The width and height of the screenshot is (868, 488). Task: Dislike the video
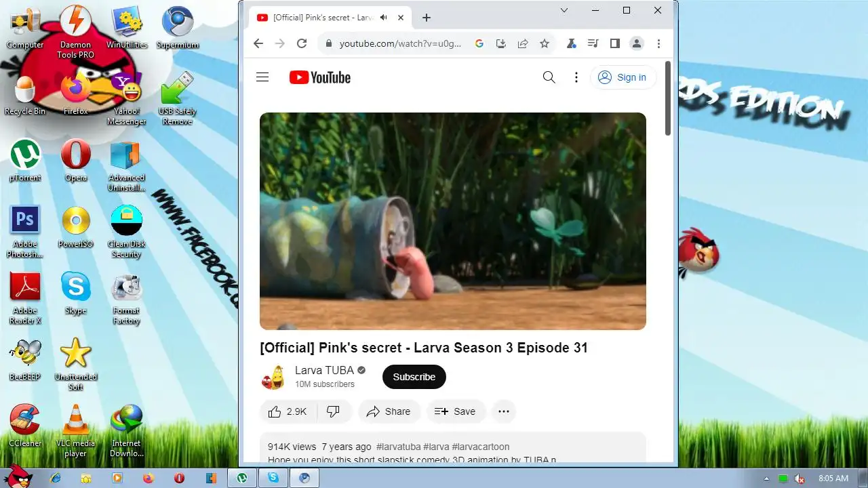point(334,411)
